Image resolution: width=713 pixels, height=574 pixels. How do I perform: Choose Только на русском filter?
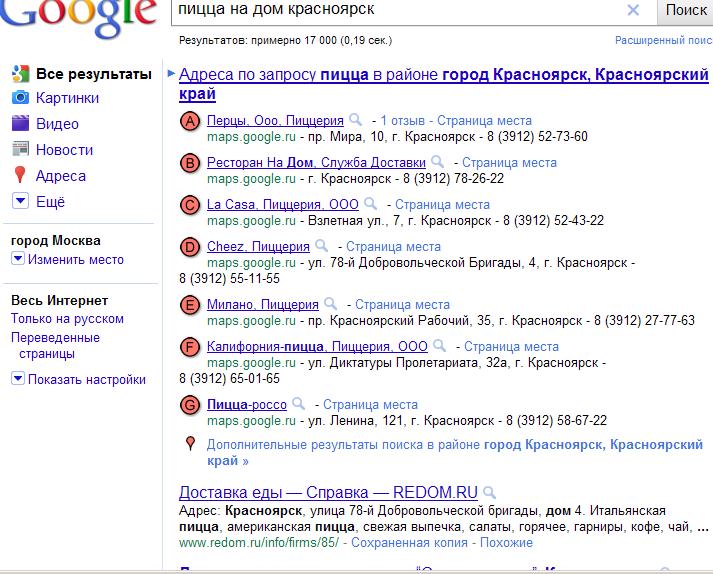(x=67, y=318)
